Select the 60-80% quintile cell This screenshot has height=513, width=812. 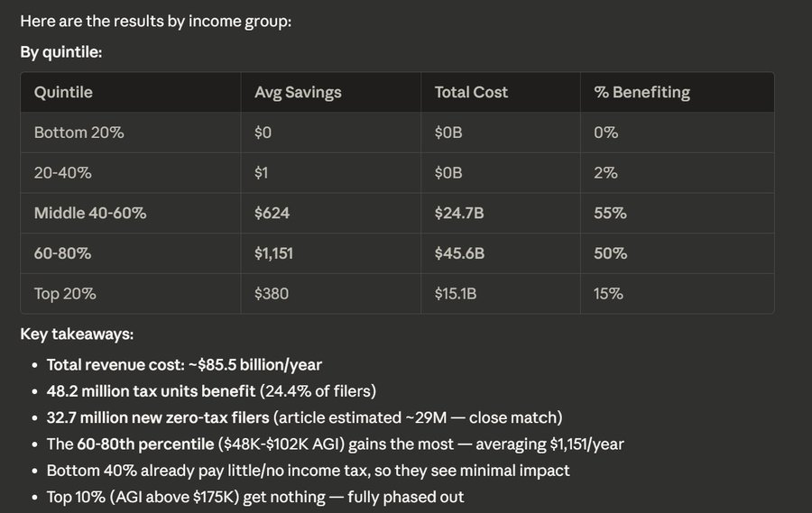[63, 253]
